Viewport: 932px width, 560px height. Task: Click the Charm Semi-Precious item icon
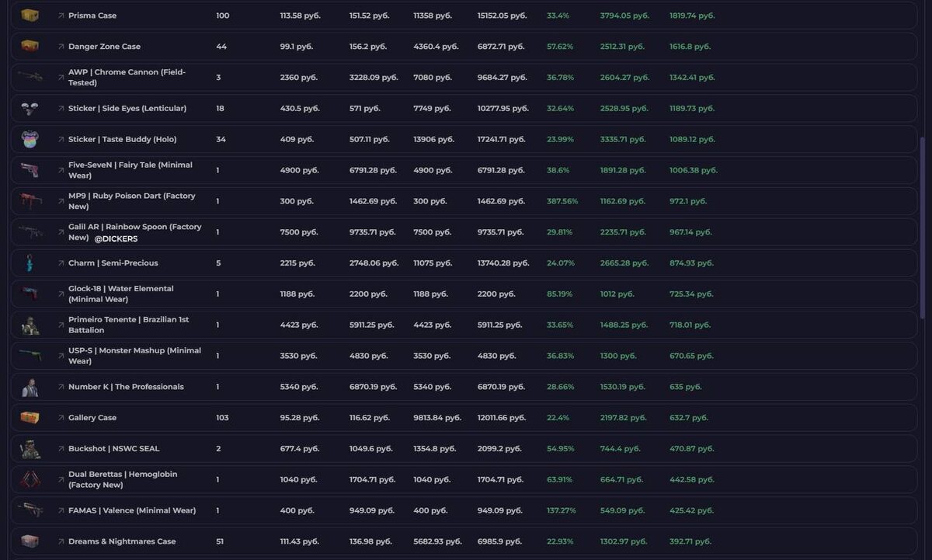[x=30, y=263]
